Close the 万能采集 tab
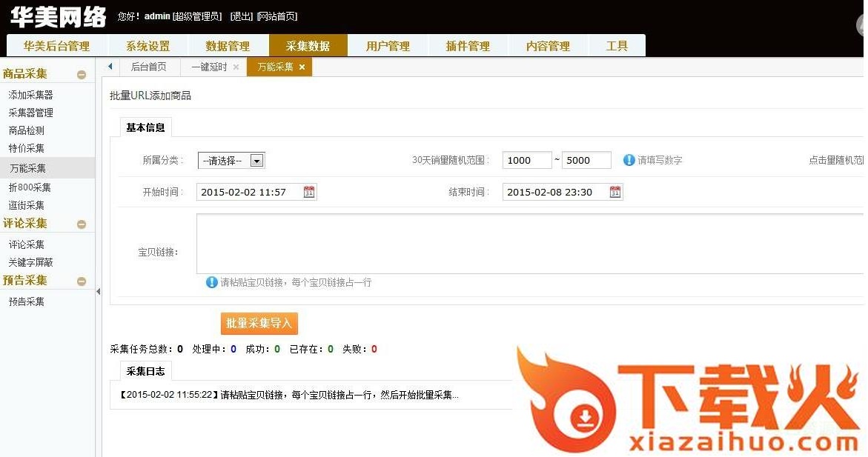868x457 pixels. point(302,67)
